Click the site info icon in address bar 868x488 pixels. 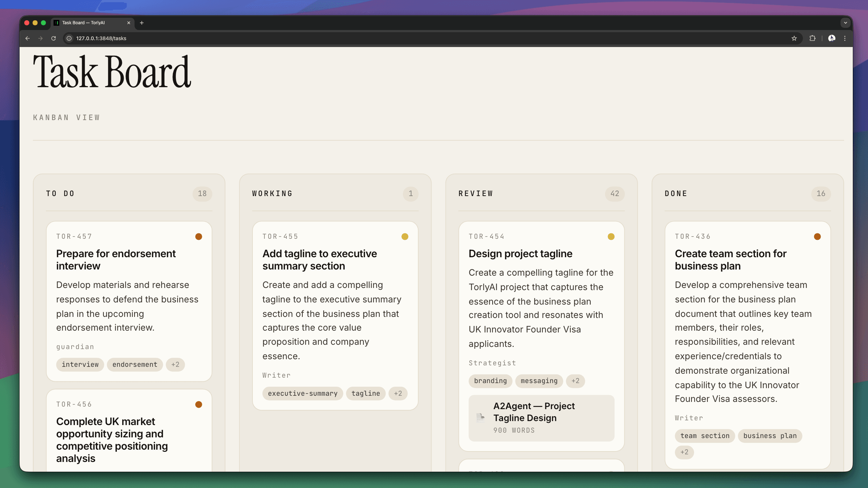point(69,38)
